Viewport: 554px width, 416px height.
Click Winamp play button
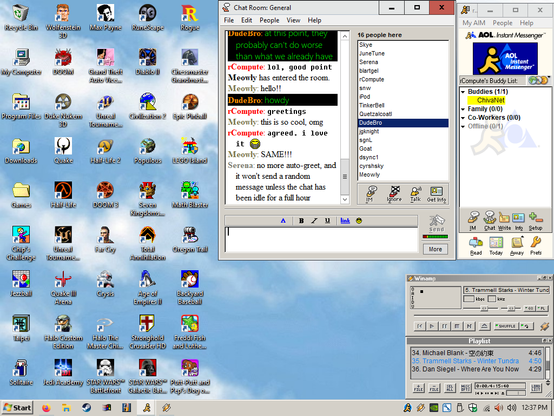tap(431, 326)
